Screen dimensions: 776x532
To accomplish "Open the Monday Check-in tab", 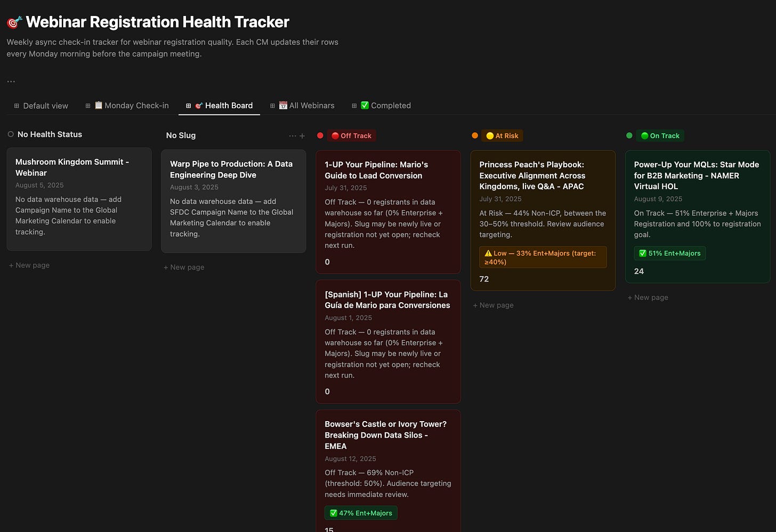I will [x=127, y=106].
